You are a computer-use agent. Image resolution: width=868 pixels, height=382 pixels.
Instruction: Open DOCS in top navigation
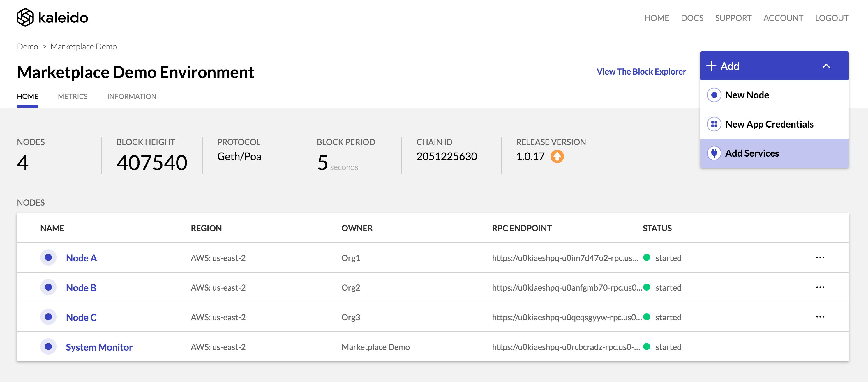point(692,18)
